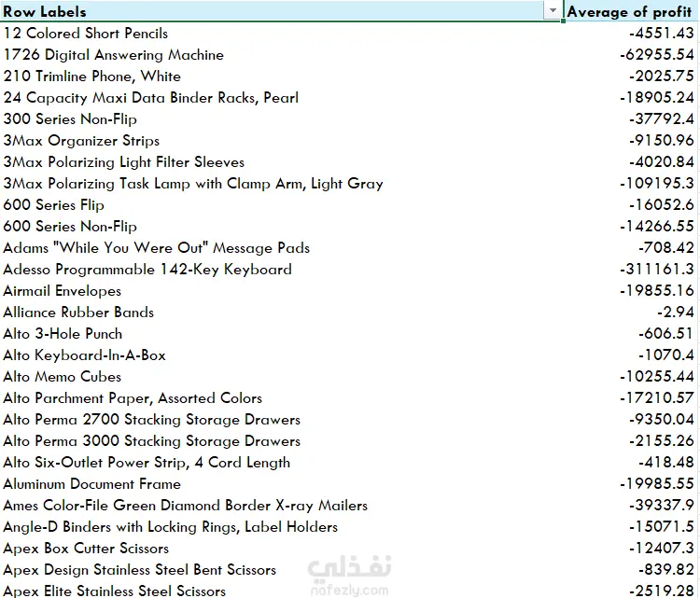Select the profit value -17210.57

[x=657, y=398]
